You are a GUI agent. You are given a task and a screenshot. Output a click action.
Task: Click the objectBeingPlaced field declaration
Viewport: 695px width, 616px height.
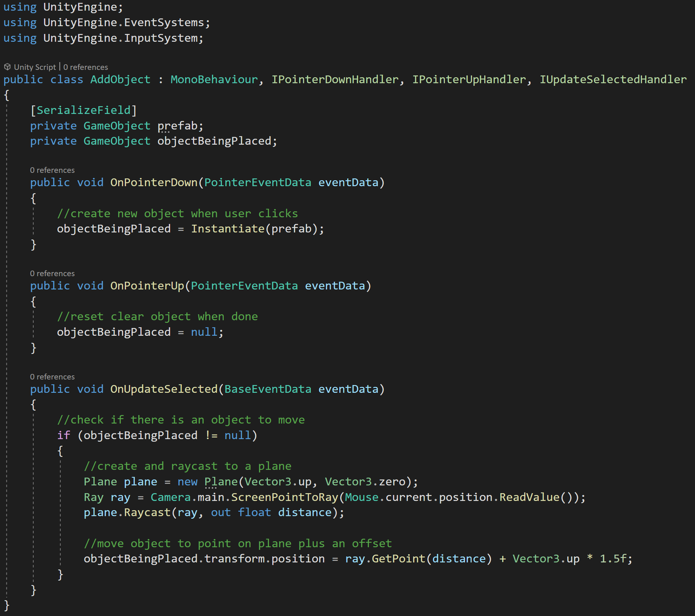coord(215,141)
